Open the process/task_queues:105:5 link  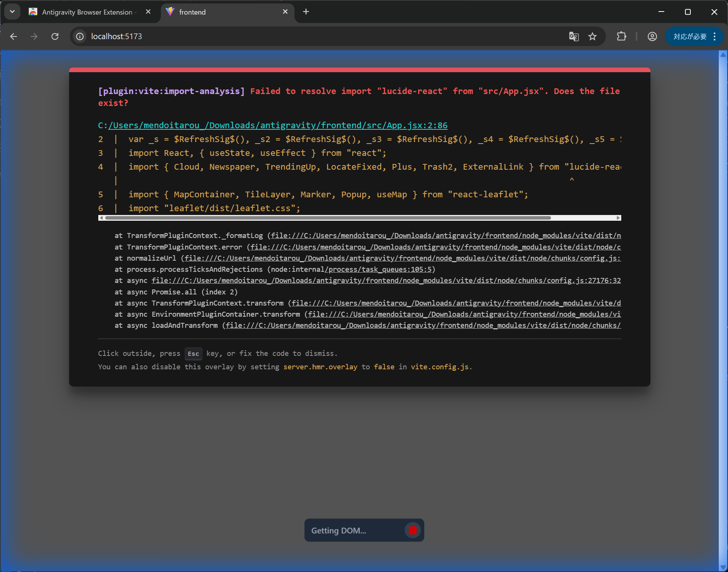379,269
